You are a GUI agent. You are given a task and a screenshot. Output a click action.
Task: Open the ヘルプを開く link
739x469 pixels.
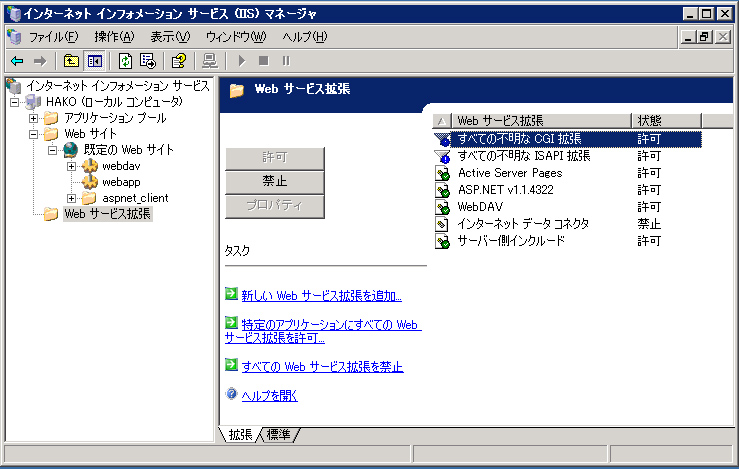270,396
